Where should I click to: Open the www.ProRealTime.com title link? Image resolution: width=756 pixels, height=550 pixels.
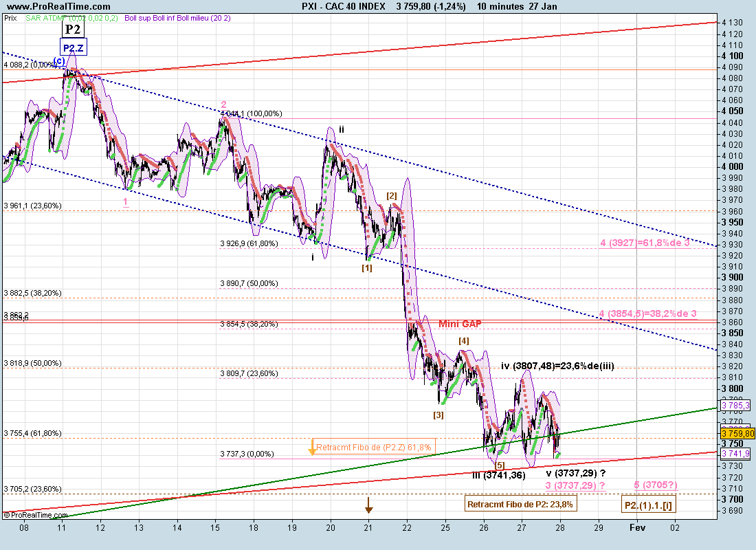click(x=59, y=6)
